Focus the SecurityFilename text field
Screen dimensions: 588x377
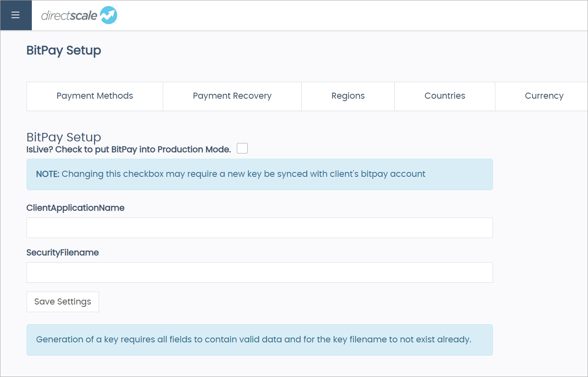[x=259, y=272]
